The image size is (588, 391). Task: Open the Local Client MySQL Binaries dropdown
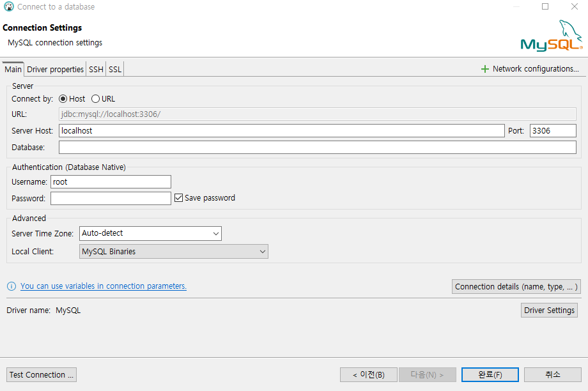[174, 251]
